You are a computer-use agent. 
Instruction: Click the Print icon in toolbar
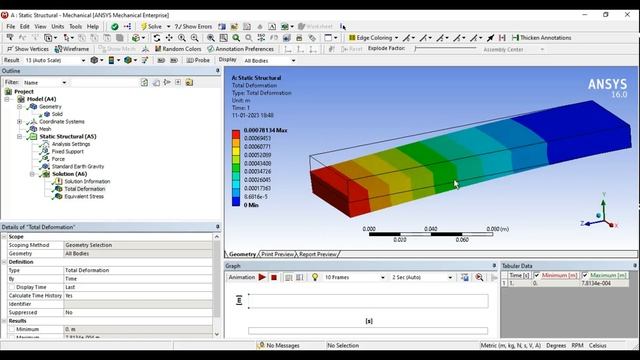click(x=299, y=38)
